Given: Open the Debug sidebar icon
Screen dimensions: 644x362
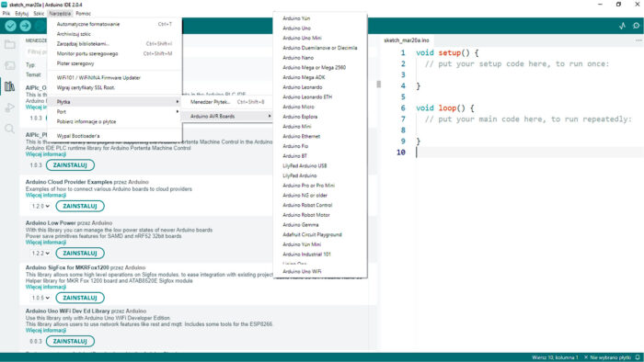Looking at the screenshot, I should pyautogui.click(x=10, y=107).
